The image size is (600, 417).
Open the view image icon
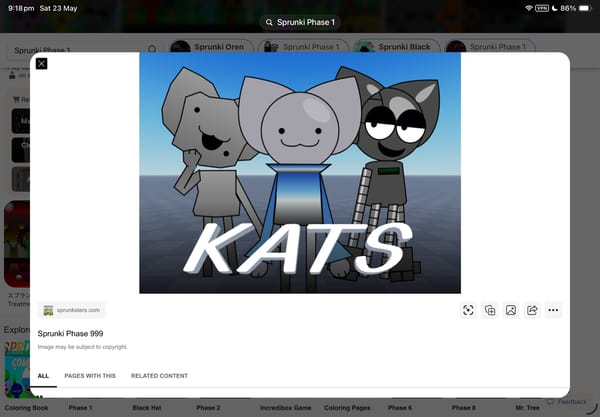(x=511, y=310)
